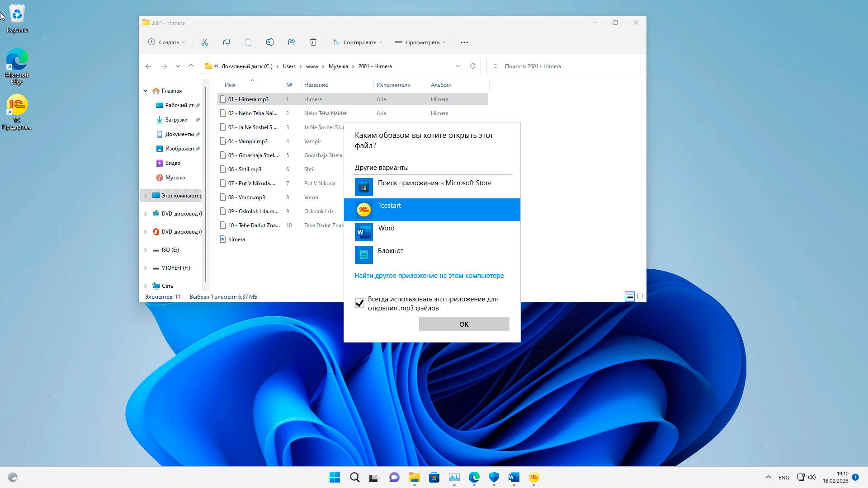Viewport: 868px width, 488px height.
Task: Collapse the Главная tree section
Action: [x=146, y=91]
